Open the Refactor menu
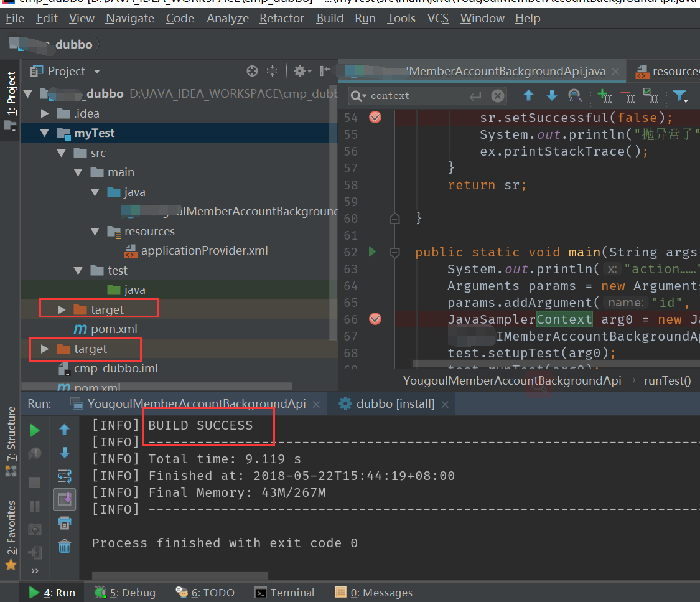Viewport: 700px width, 602px height. (282, 19)
